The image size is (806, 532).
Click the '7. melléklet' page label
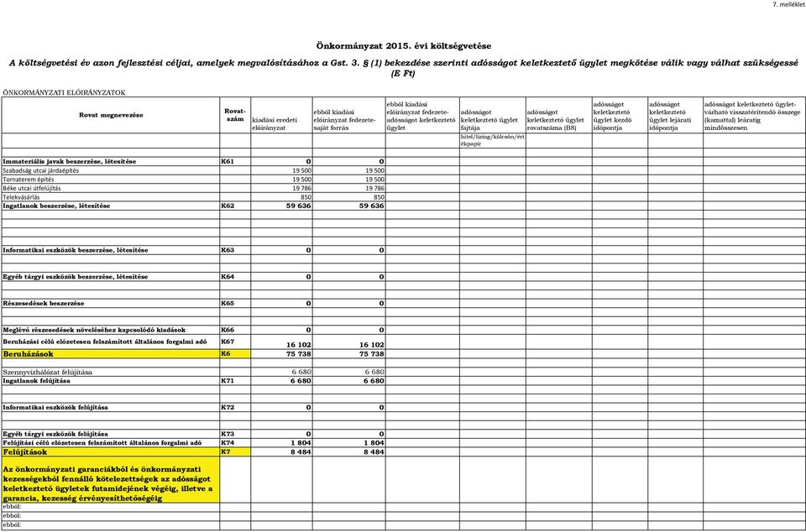pyautogui.click(x=789, y=4)
